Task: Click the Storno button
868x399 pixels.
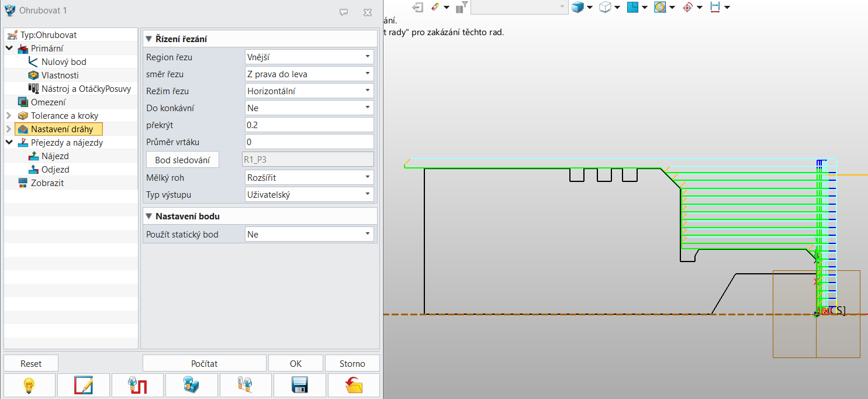Action: tap(352, 363)
